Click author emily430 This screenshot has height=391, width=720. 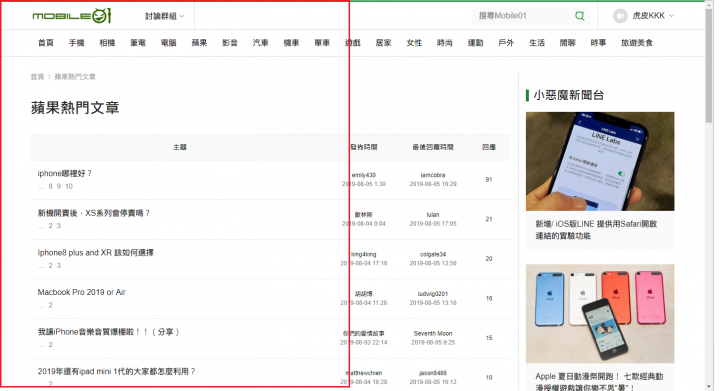[x=364, y=175]
